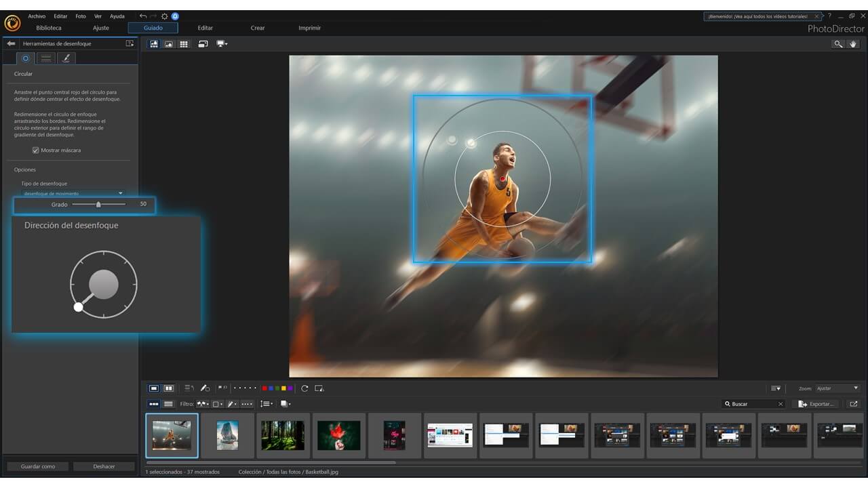
Task: Select the blur brush tool tab
Action: point(66,58)
